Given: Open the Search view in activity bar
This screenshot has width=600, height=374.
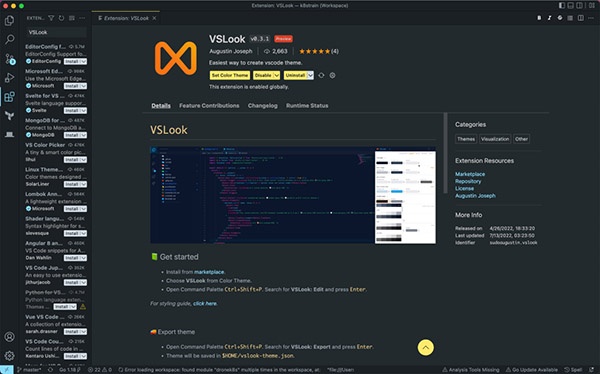Looking at the screenshot, I should [x=10, y=39].
